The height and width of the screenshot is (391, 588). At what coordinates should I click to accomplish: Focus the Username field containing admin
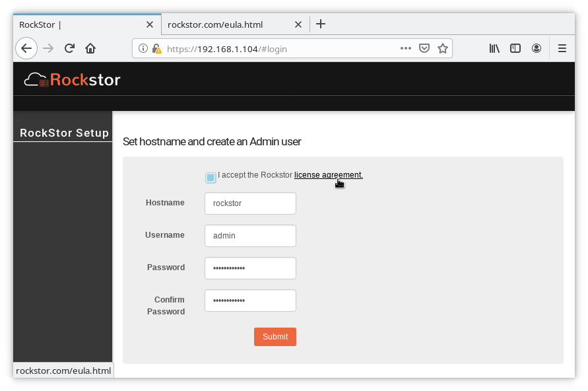[250, 236]
